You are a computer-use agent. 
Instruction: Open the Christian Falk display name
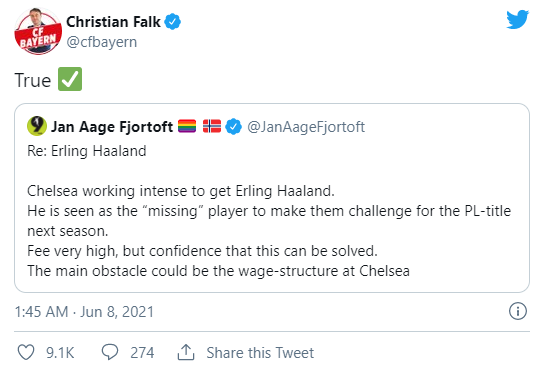pyautogui.click(x=113, y=22)
